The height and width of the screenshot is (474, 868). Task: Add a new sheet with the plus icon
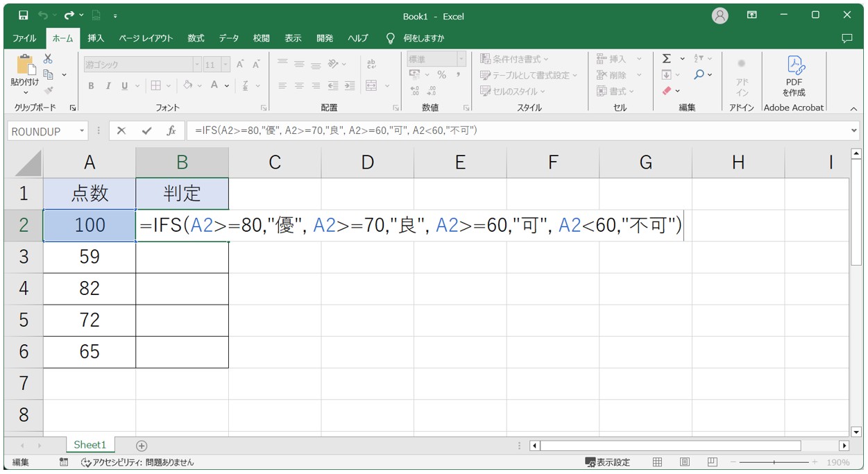point(142,446)
